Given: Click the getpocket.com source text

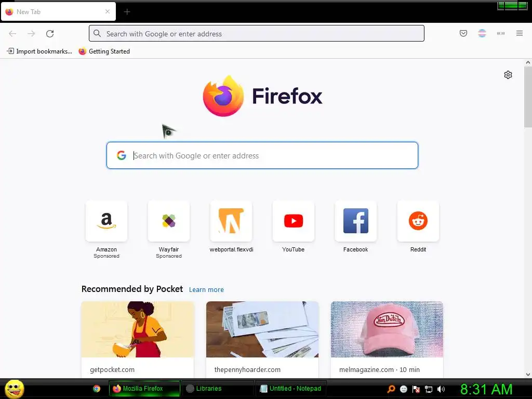Looking at the screenshot, I should click(112, 369).
